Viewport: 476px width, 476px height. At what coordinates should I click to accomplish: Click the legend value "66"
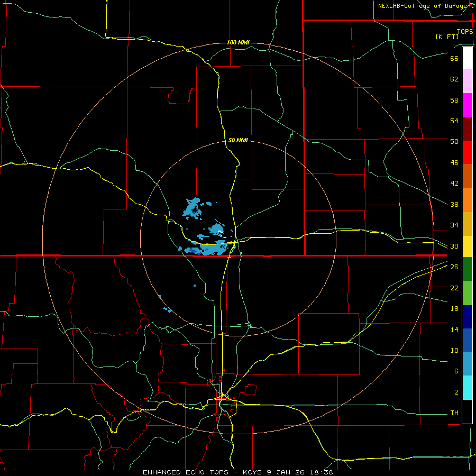(x=454, y=58)
